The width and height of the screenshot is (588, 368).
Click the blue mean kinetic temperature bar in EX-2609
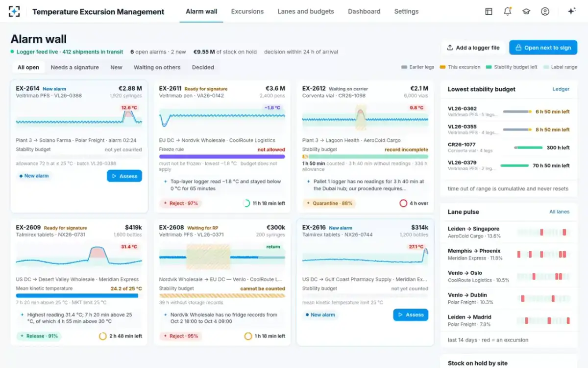click(x=77, y=295)
